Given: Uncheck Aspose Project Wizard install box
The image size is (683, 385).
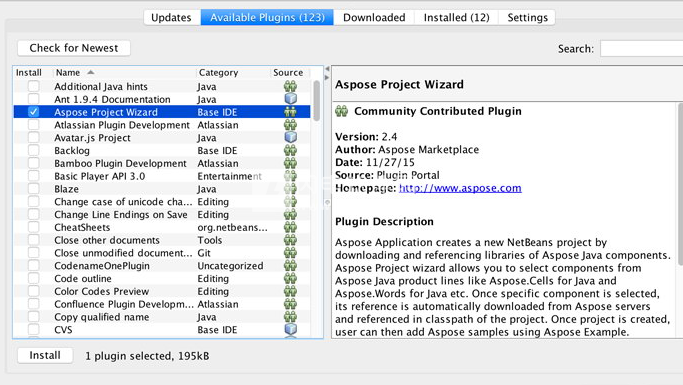Looking at the screenshot, I should click(34, 112).
